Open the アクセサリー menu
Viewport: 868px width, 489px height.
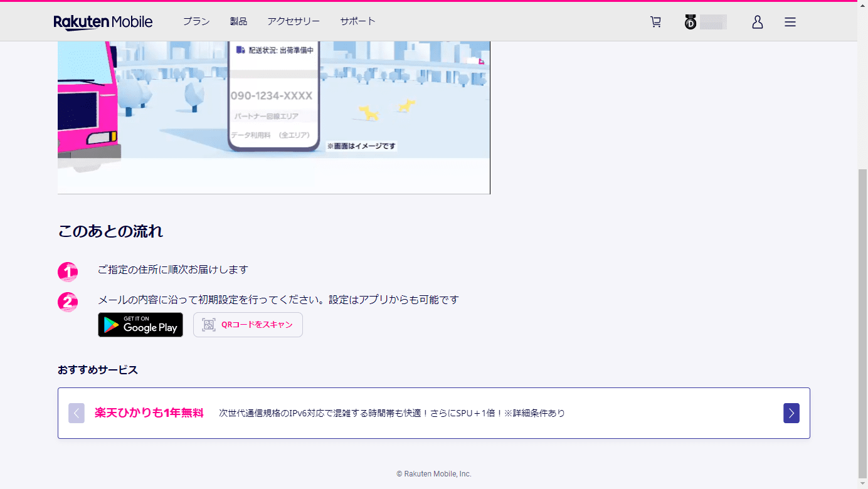coord(294,21)
